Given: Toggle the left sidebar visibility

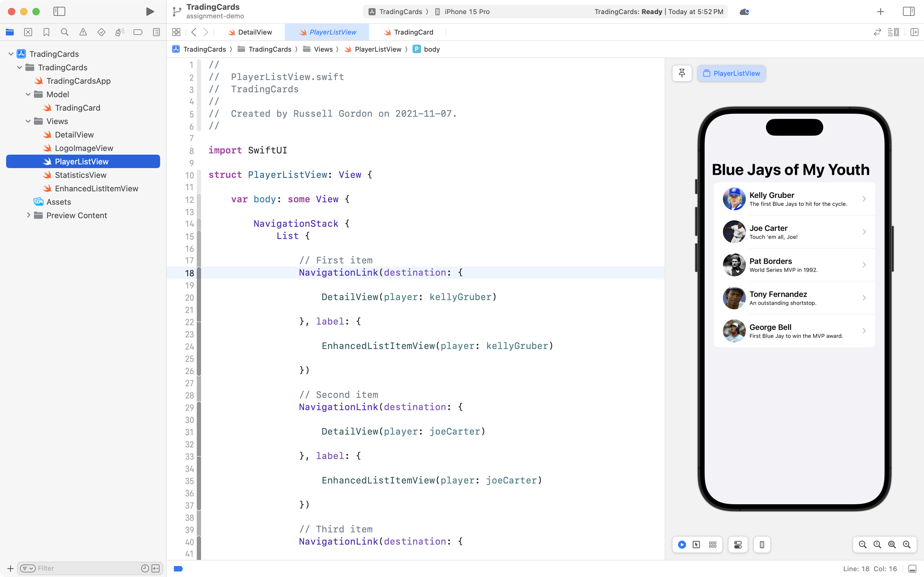Looking at the screenshot, I should pyautogui.click(x=60, y=11).
